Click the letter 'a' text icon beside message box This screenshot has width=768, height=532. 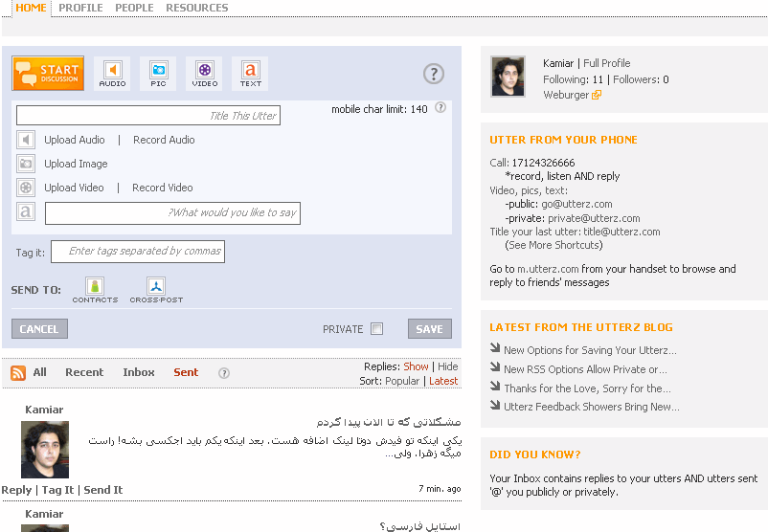tap(26, 211)
